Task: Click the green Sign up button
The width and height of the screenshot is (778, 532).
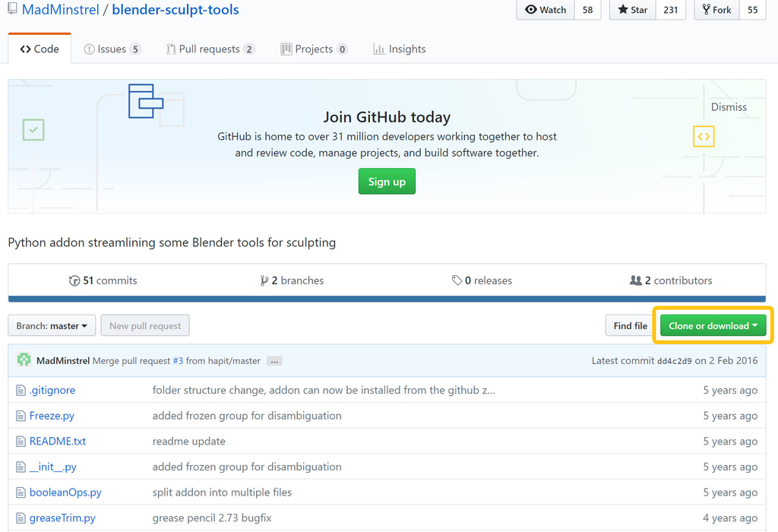Action: 387,181
